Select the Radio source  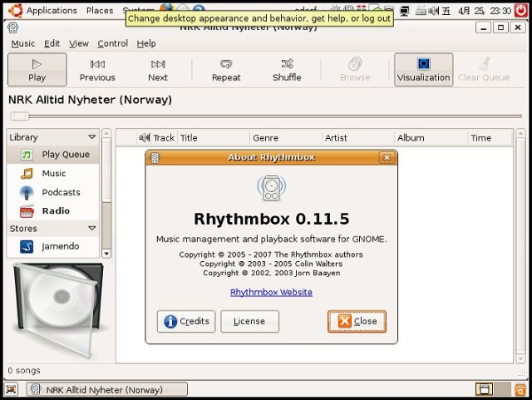coord(53,211)
